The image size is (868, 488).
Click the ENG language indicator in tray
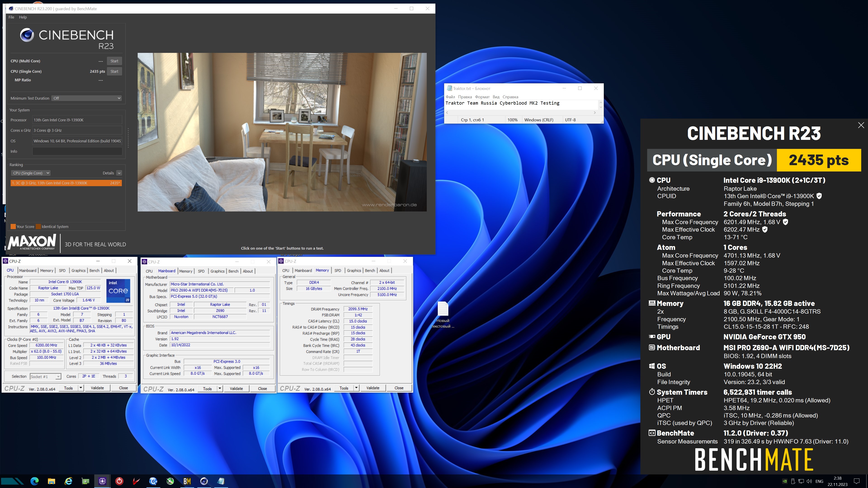pyautogui.click(x=819, y=481)
